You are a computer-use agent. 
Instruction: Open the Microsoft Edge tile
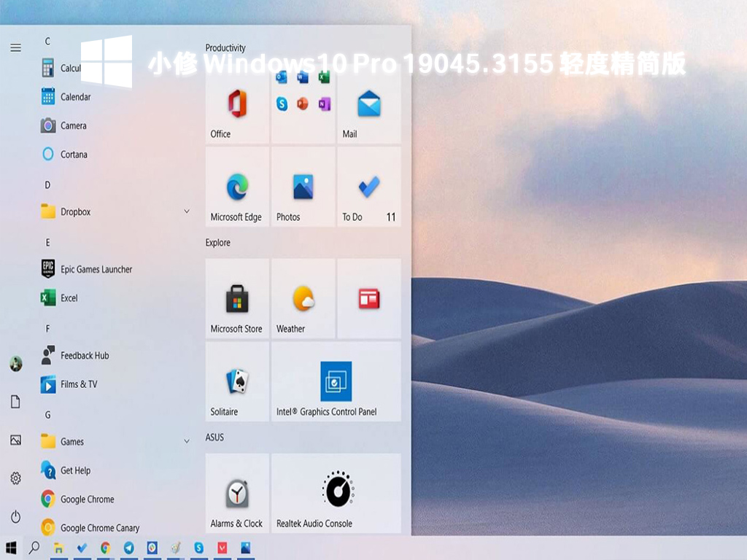237,187
